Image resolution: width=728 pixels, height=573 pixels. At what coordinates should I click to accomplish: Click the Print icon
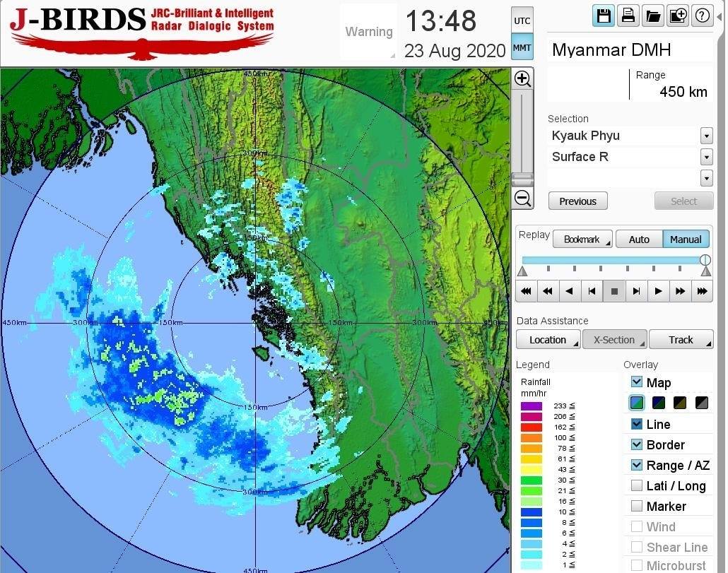tap(628, 16)
